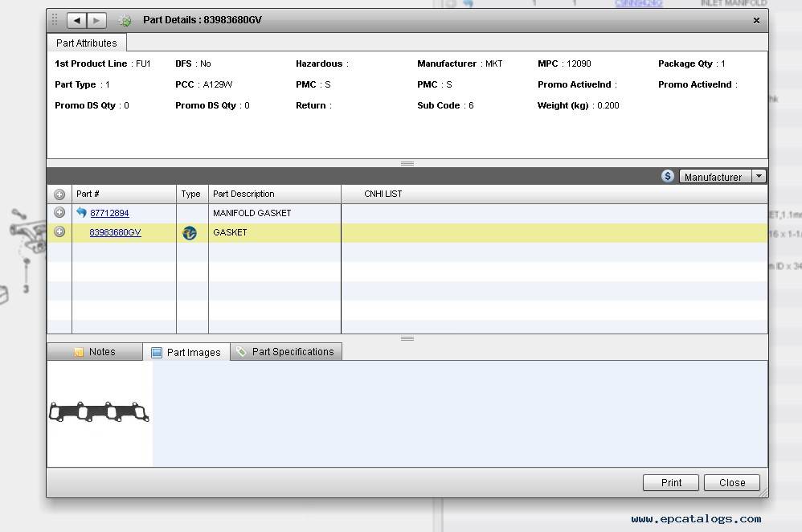Select the Part Images tab
802x532 pixels.
click(x=186, y=353)
